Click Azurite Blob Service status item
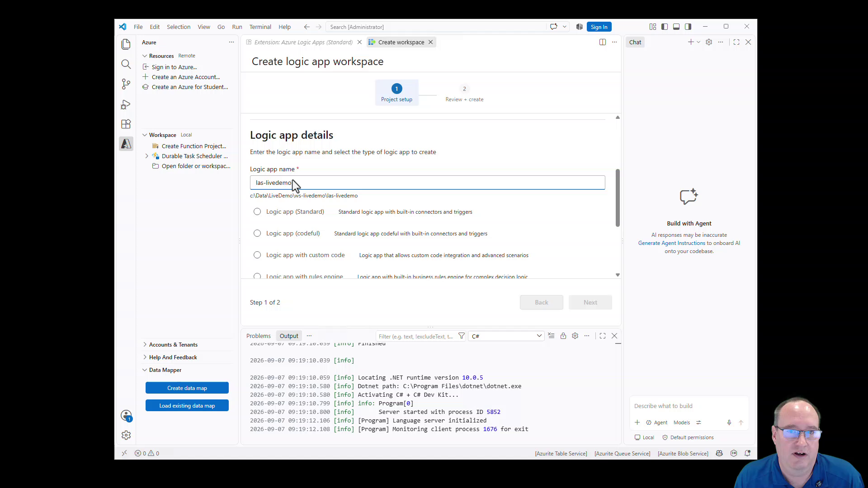Viewport: 868px width, 488px height. [x=683, y=453]
